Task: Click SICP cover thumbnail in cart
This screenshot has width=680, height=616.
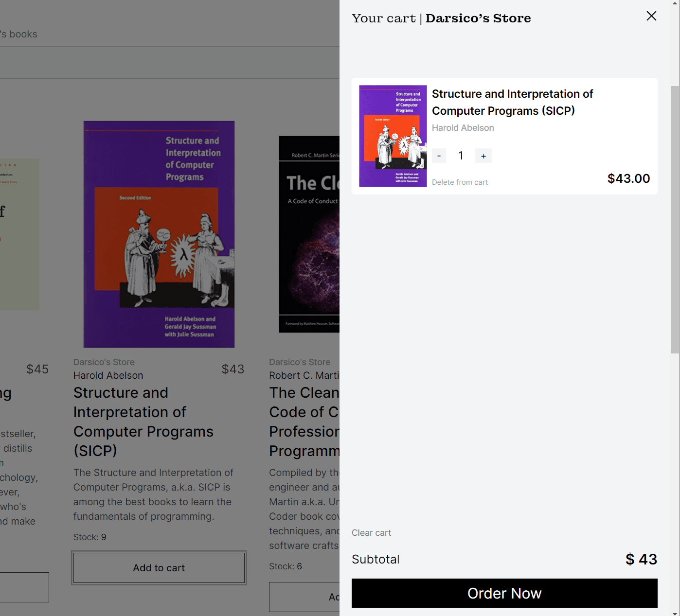Action: click(393, 136)
